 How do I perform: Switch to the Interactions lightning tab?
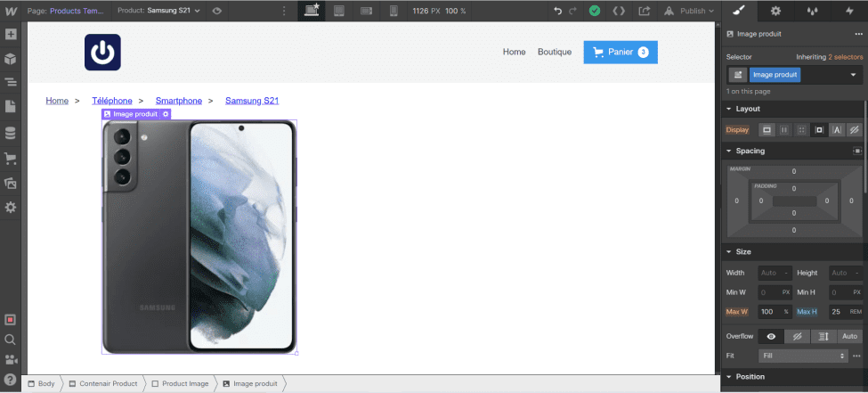click(849, 11)
